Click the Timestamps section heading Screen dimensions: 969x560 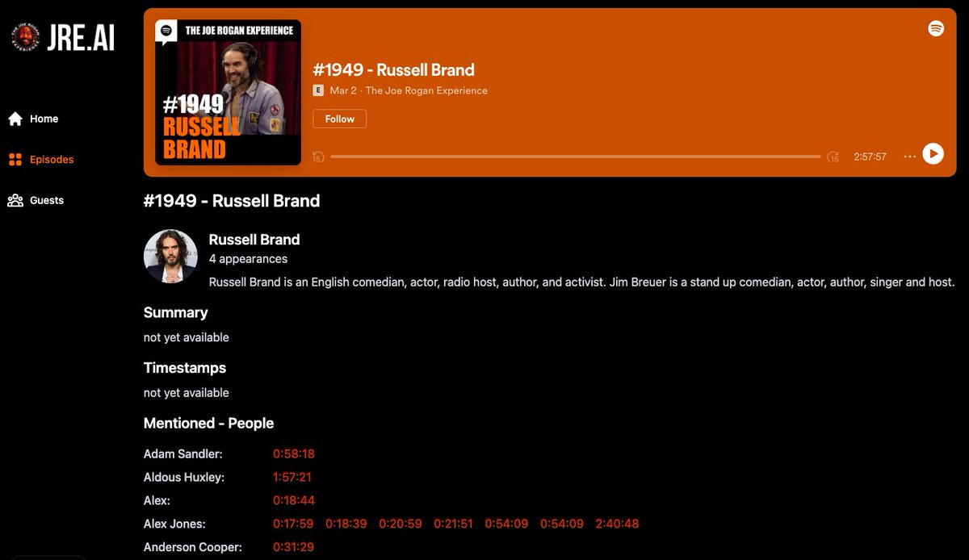coord(185,368)
